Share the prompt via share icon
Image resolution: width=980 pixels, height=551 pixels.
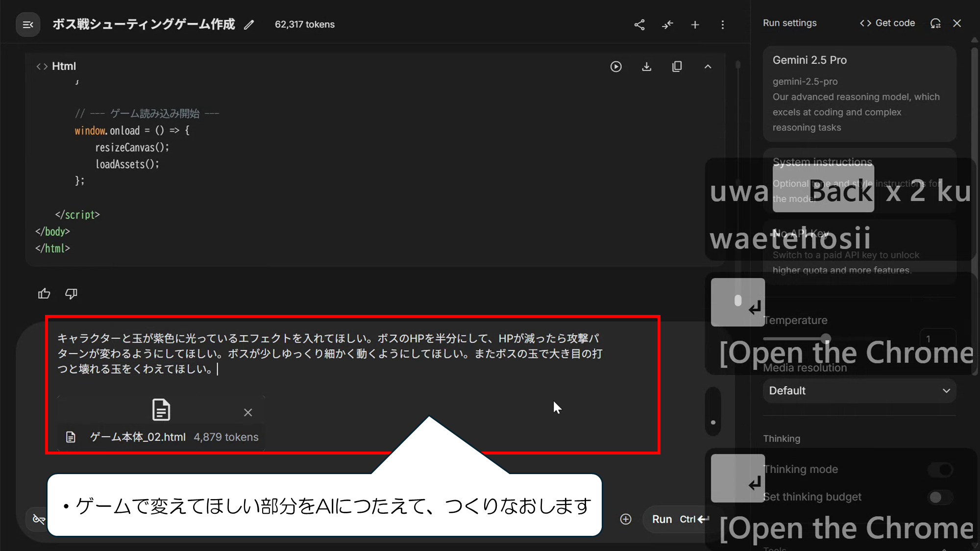click(x=639, y=24)
